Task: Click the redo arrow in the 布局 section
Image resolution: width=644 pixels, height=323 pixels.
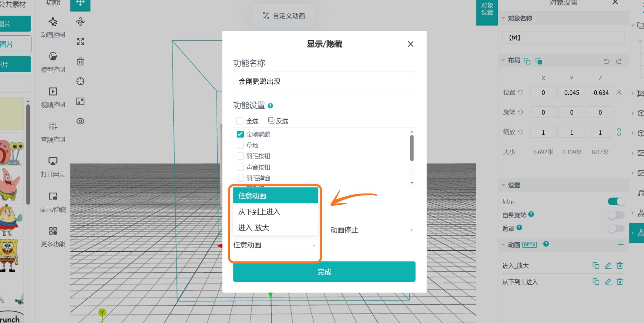Action: pyautogui.click(x=619, y=61)
